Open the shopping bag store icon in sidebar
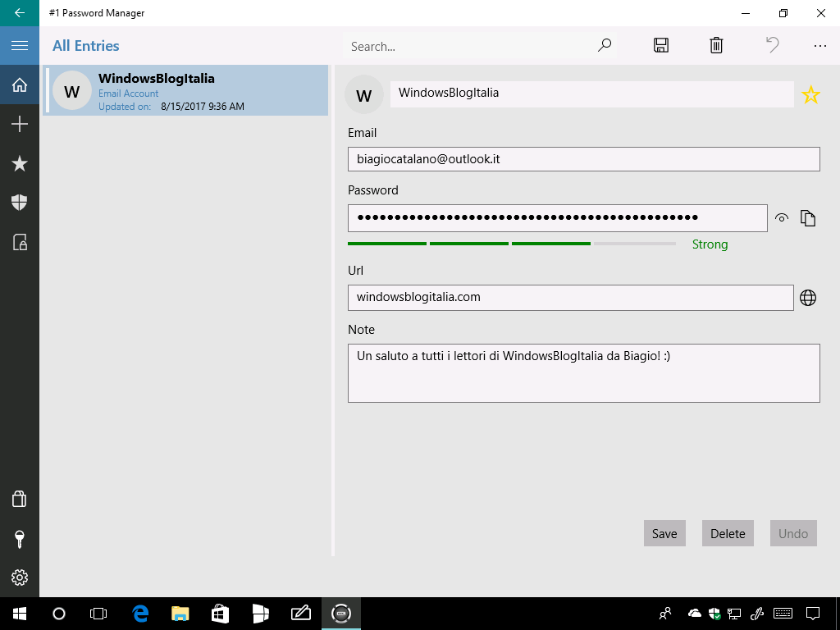Screen dimensions: 840x630 pos(20,499)
